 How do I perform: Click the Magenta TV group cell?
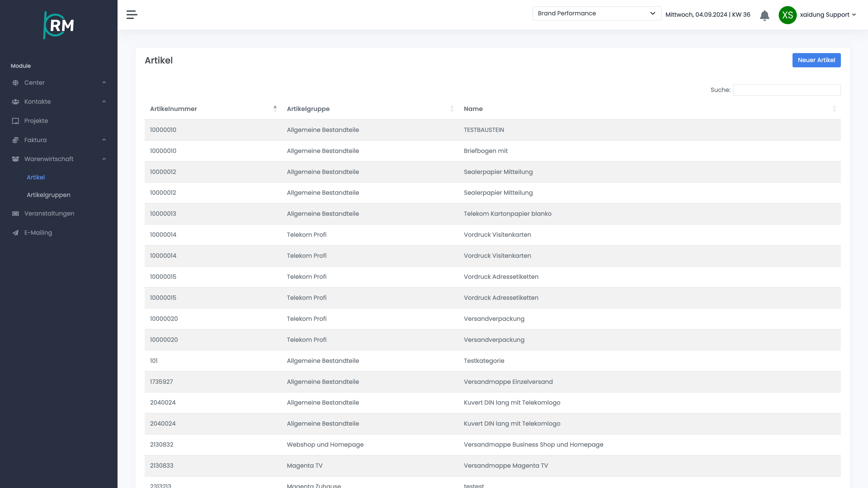coord(305,466)
